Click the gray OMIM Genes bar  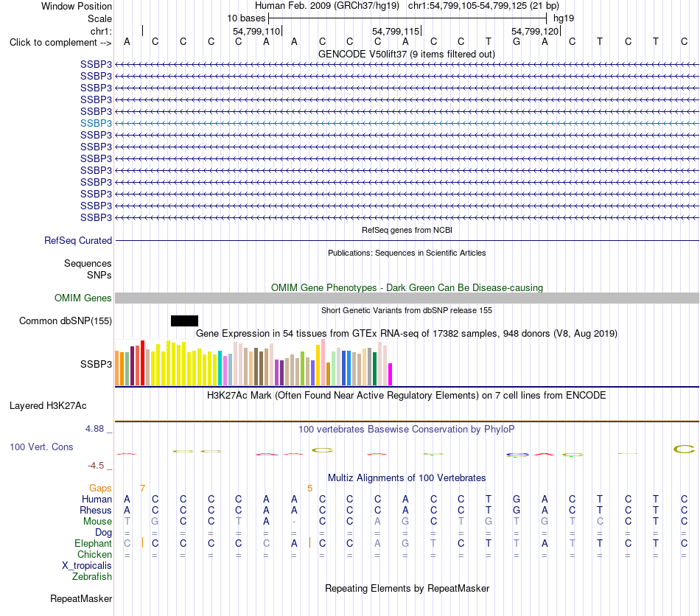(x=407, y=298)
